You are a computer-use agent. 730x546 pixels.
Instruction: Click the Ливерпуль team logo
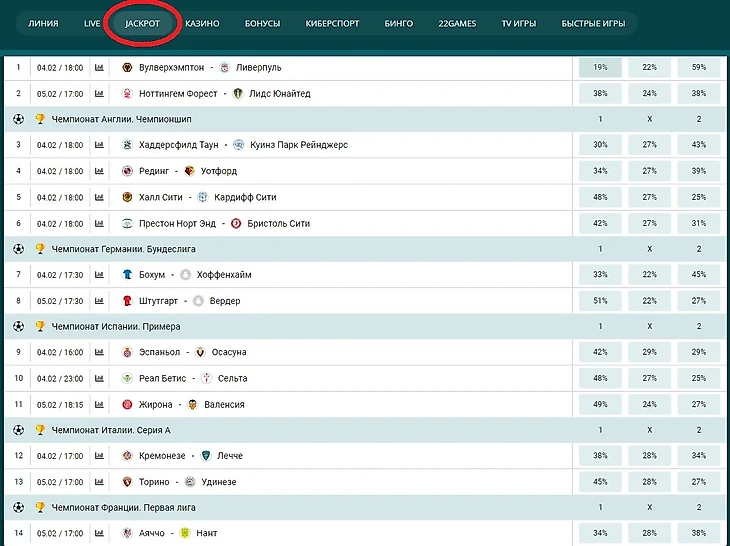pos(224,67)
